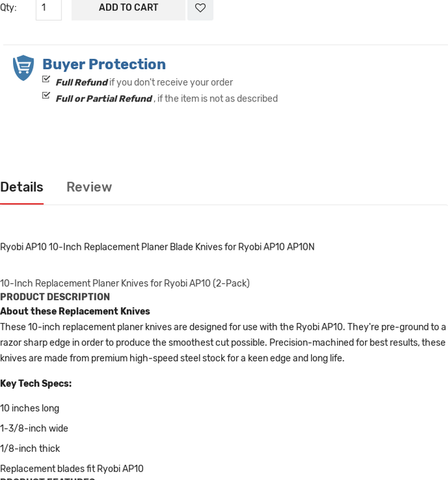Click the "1-3/8-inch wide" spec line
The width and height of the screenshot is (448, 480).
click(x=34, y=429)
